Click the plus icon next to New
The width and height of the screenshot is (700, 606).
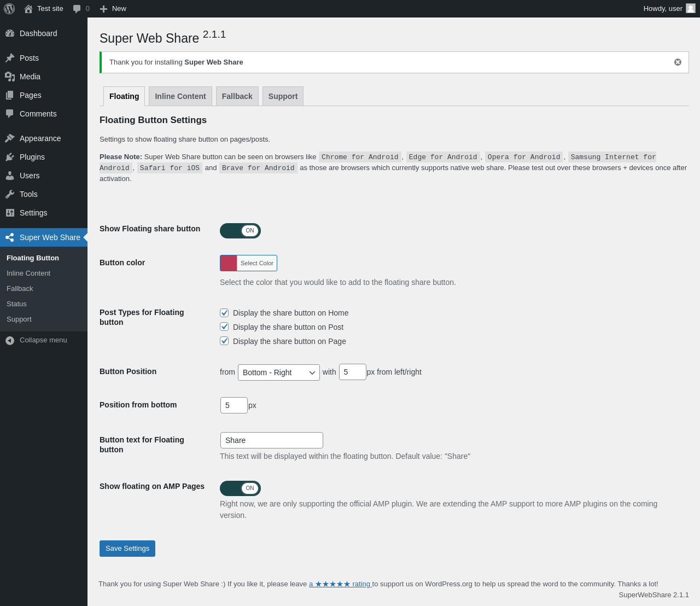pyautogui.click(x=103, y=9)
